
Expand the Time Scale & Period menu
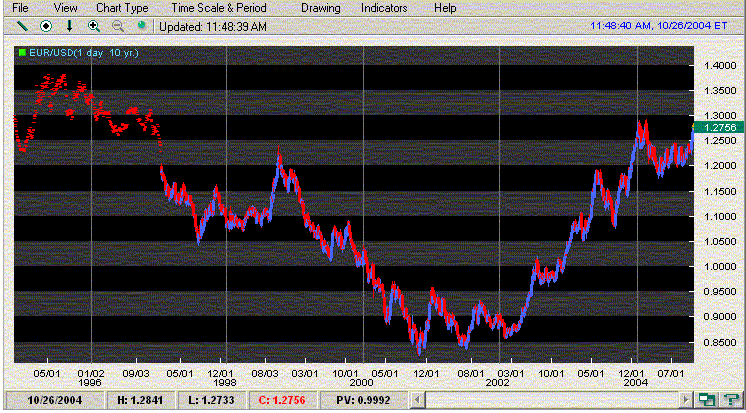pyautogui.click(x=212, y=8)
